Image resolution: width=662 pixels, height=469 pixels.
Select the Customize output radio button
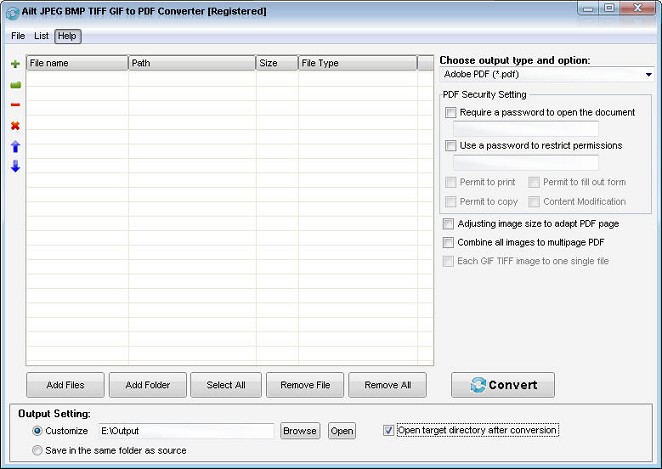coord(37,431)
